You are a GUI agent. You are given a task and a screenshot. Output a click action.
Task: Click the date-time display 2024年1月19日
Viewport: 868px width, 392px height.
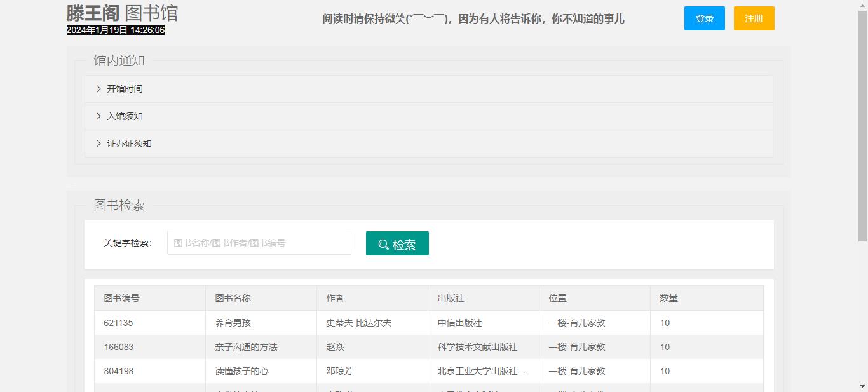(116, 30)
